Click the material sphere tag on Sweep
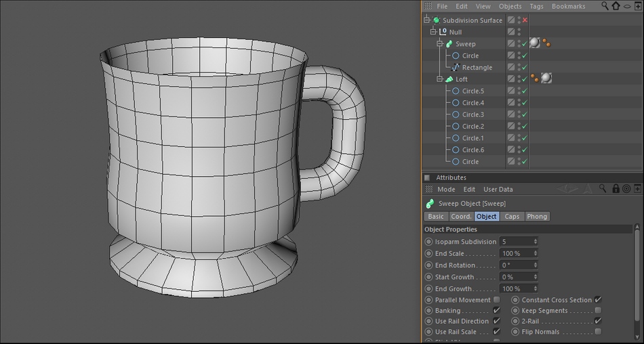 click(x=535, y=43)
